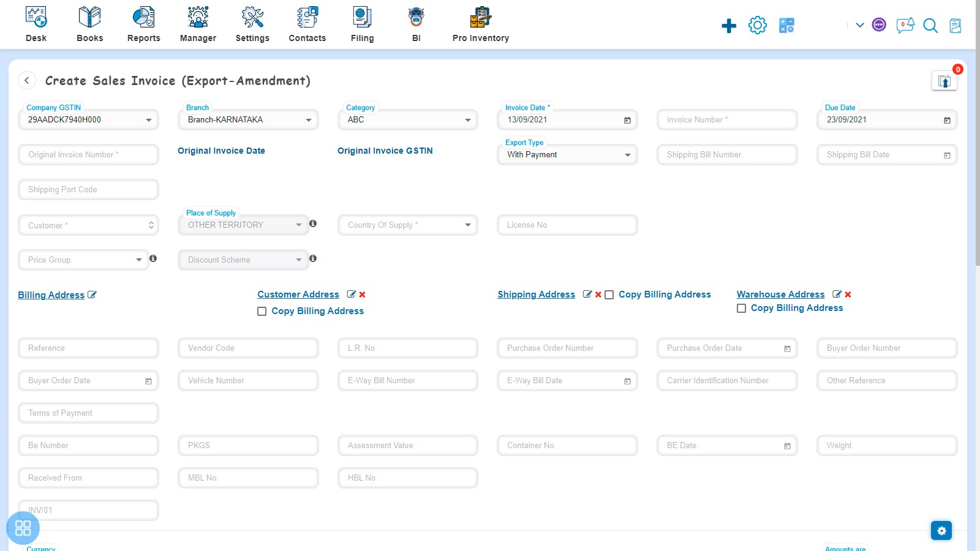Click the Place of Supply info icon
980x551 pixels.
[x=313, y=223]
